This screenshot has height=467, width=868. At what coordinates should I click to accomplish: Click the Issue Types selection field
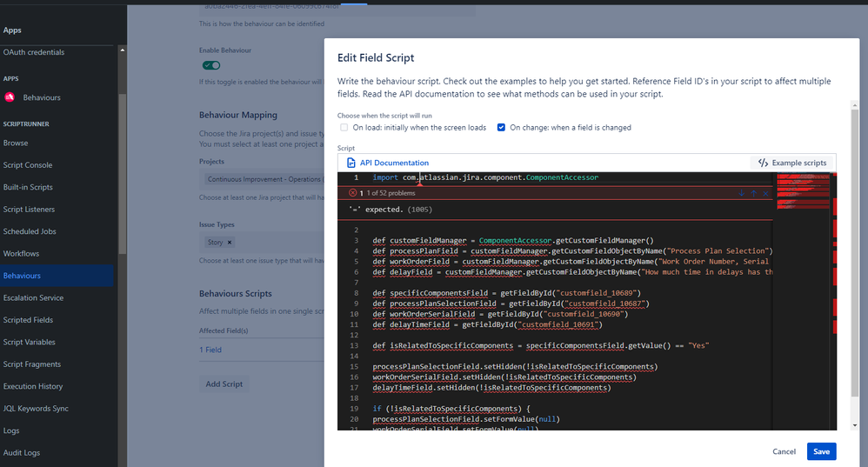(261, 243)
